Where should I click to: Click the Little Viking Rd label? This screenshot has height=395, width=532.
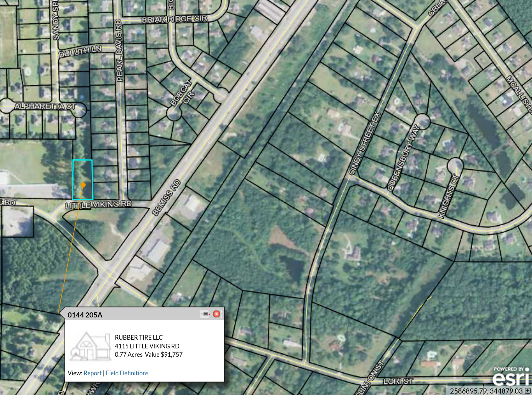tap(98, 205)
